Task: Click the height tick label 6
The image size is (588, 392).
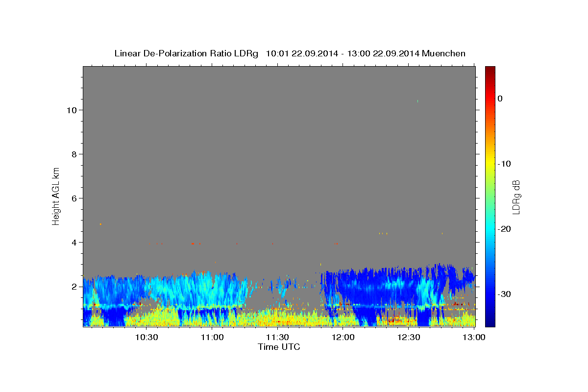Action: pyautogui.click(x=74, y=198)
